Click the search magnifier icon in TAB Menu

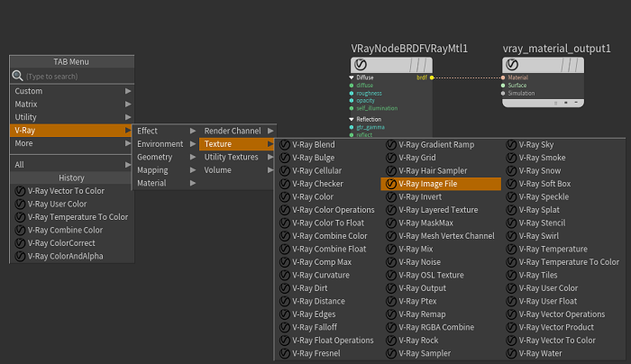point(17,77)
